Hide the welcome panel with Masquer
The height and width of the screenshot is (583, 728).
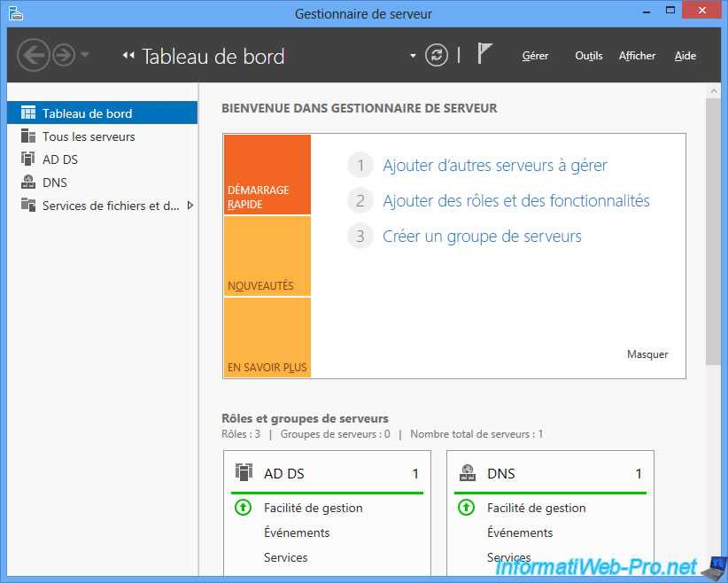[x=647, y=354]
